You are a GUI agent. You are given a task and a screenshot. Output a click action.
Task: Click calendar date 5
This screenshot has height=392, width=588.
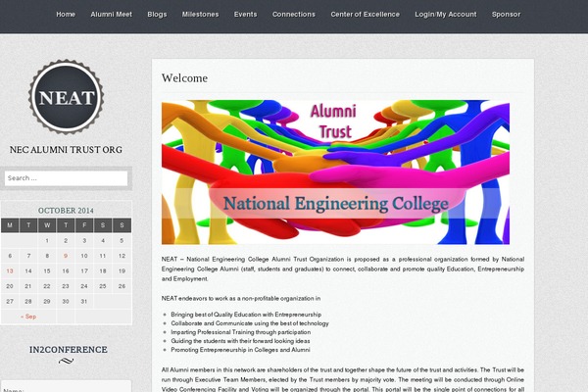point(122,241)
